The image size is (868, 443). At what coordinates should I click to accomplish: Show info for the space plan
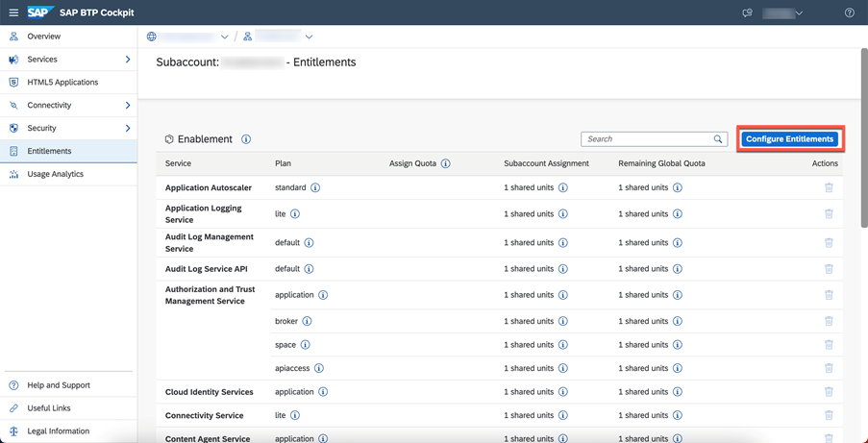click(x=305, y=345)
